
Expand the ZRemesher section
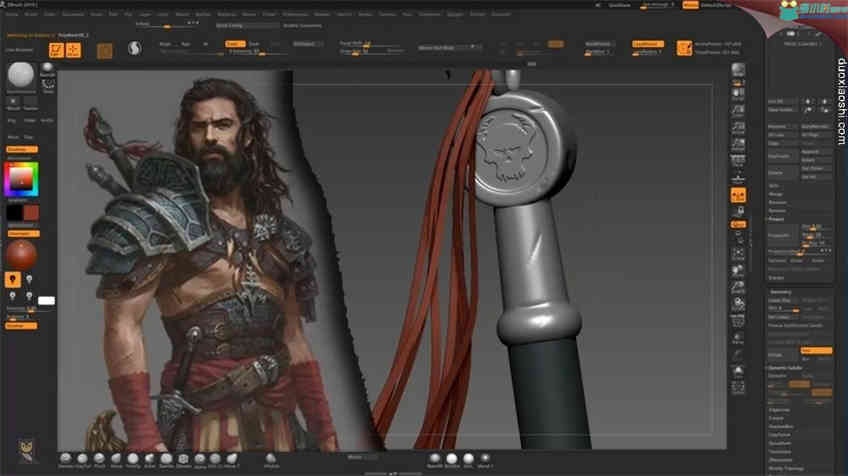pyautogui.click(x=780, y=460)
